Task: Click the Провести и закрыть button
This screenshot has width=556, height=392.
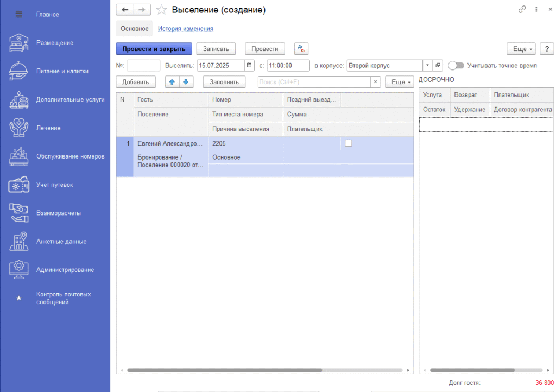Action: click(154, 49)
